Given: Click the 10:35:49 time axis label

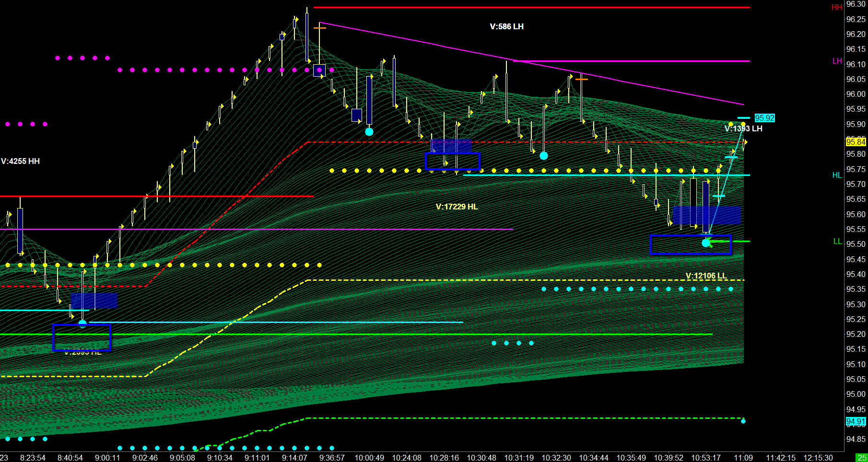Looking at the screenshot, I should [631, 458].
